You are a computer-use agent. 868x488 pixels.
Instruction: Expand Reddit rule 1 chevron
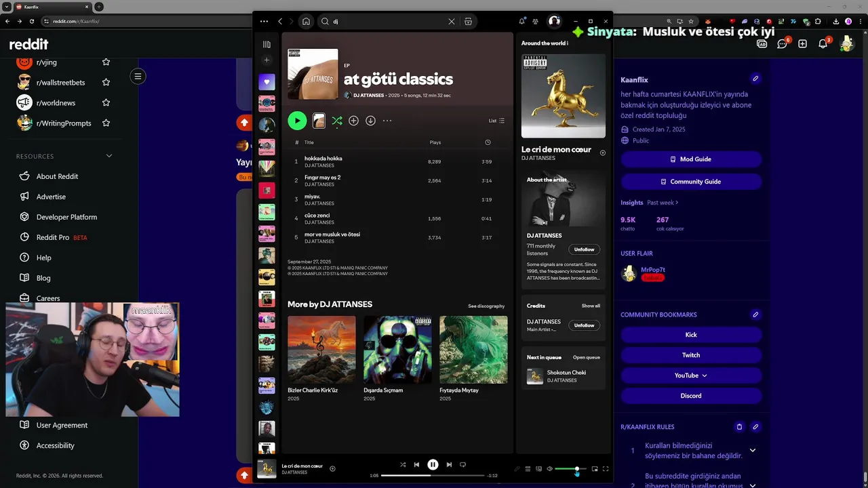click(x=752, y=450)
